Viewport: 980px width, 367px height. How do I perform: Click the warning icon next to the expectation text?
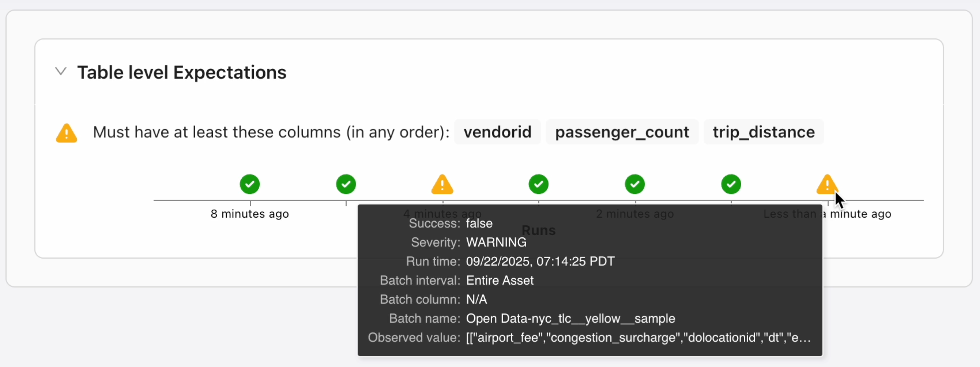point(66,132)
